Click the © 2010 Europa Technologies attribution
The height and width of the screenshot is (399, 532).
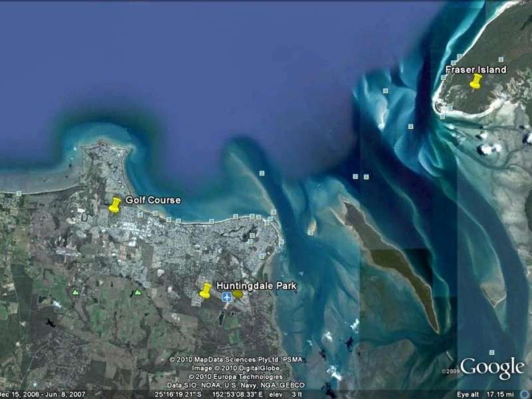[x=235, y=376]
